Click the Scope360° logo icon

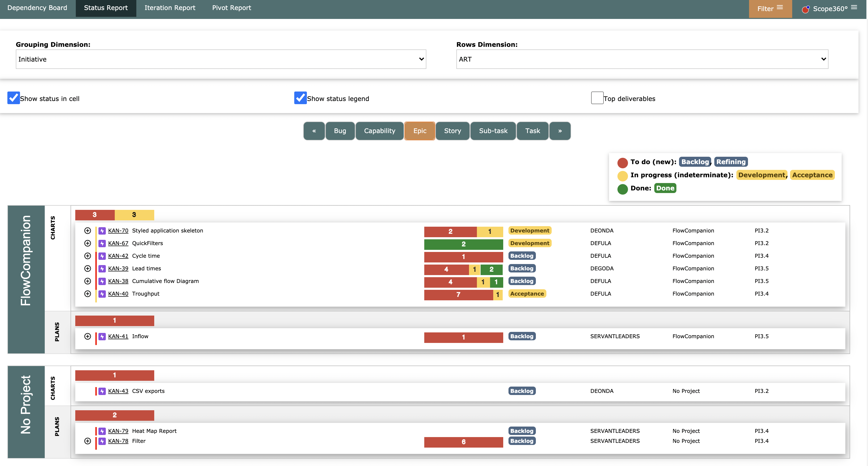click(805, 9)
